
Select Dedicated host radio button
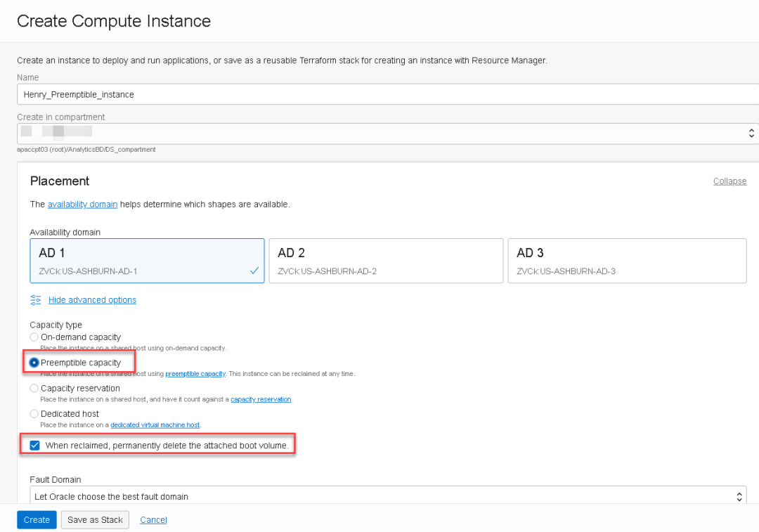(34, 414)
